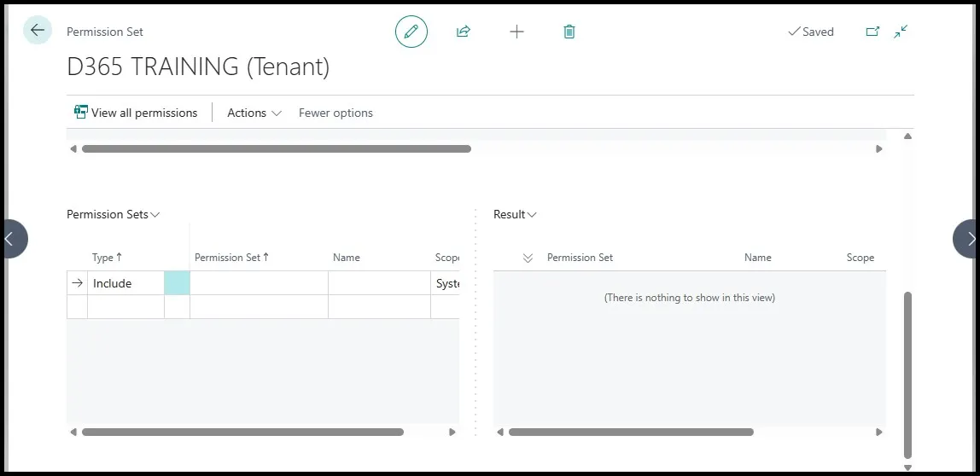980x476 pixels.
Task: Click the Saved status indicator
Action: point(811,32)
